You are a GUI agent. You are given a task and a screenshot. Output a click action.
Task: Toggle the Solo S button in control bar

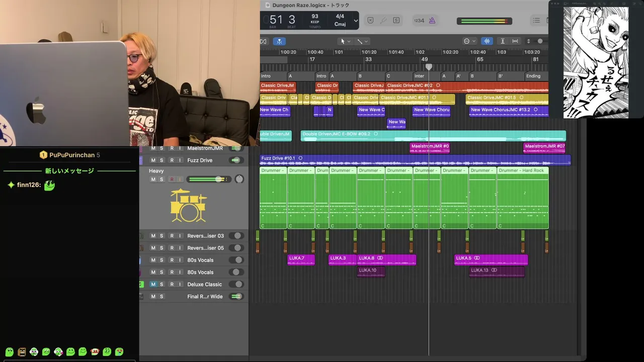click(x=396, y=21)
